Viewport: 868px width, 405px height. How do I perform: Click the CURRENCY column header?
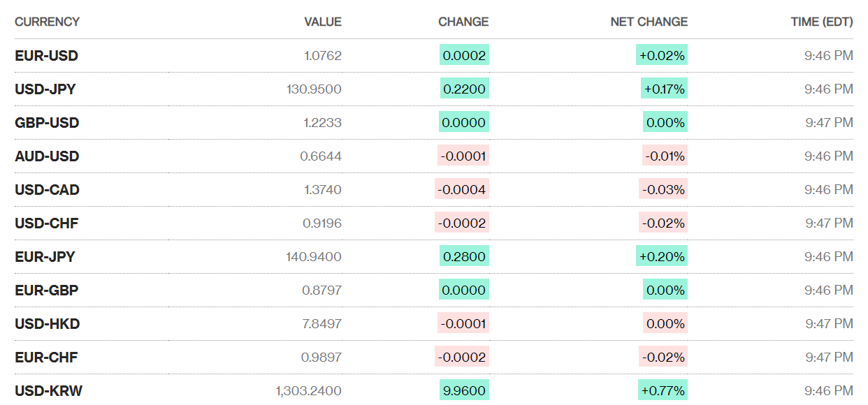click(x=47, y=22)
